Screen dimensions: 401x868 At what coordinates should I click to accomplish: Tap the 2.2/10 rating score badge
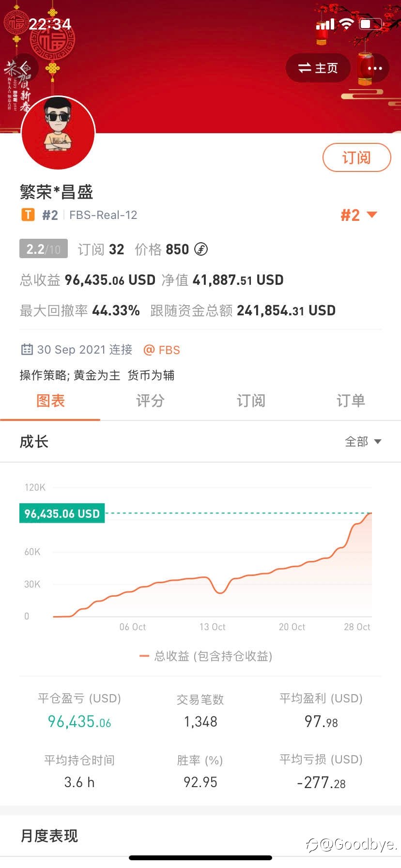coord(43,249)
